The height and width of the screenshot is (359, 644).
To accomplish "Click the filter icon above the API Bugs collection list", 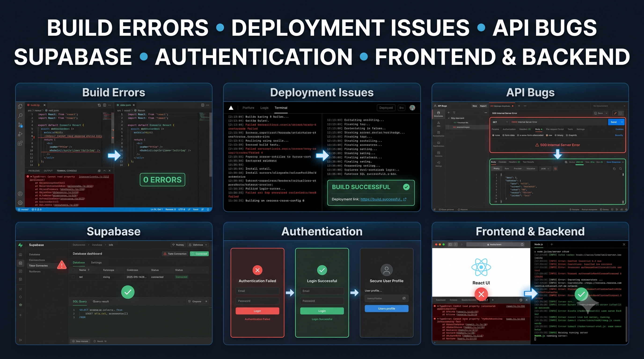I will tap(454, 113).
